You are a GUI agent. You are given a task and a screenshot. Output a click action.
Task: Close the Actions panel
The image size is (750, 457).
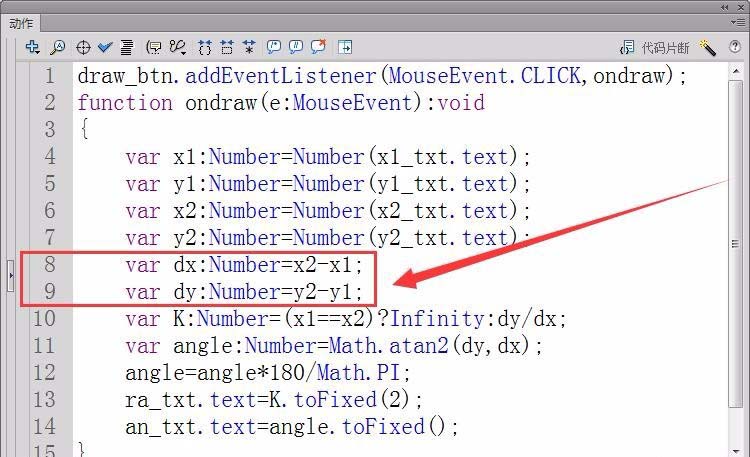coord(740,7)
